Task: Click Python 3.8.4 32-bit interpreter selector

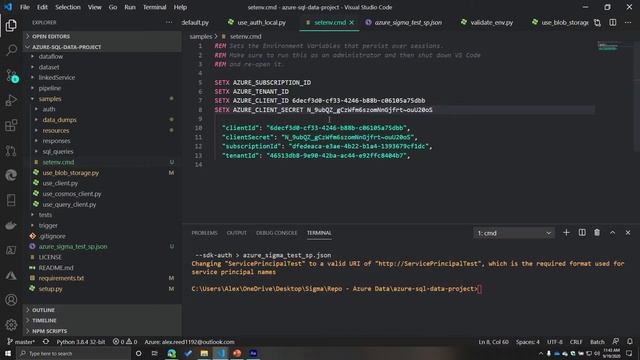Action: (x=80, y=342)
